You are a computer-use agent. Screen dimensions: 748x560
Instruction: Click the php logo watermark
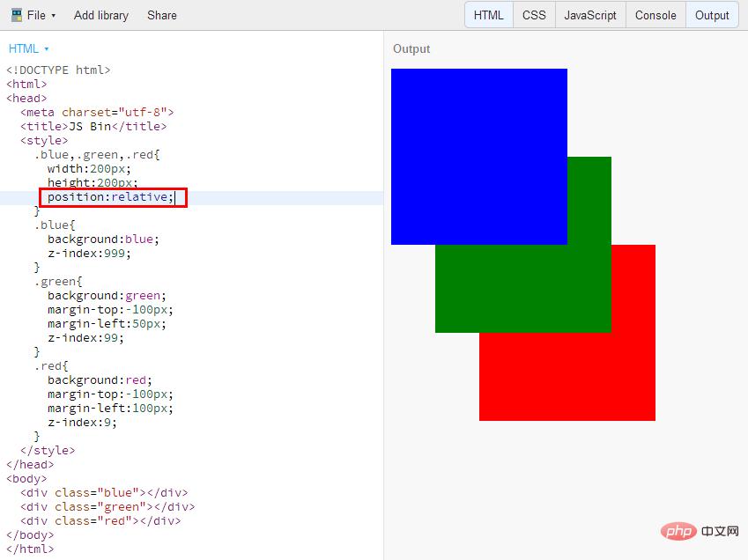(678, 531)
